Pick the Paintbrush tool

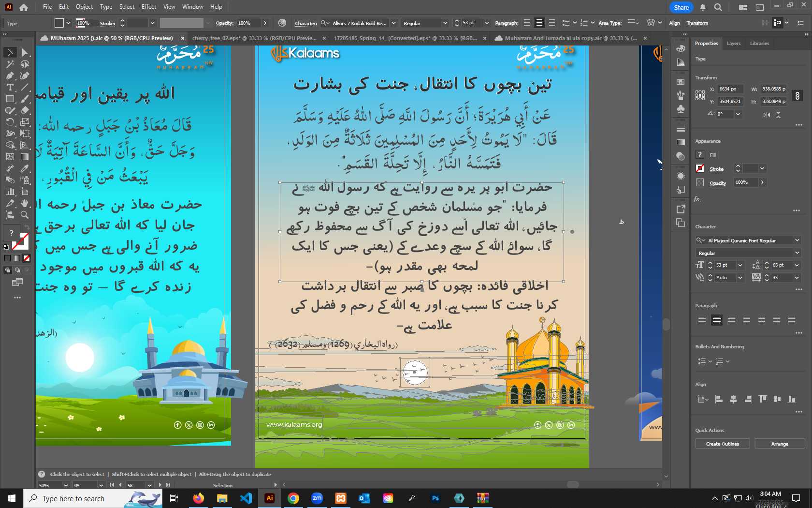pos(25,99)
